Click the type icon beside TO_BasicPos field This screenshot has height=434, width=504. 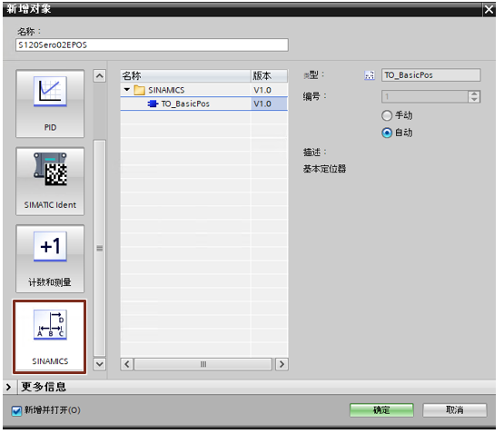tap(370, 75)
